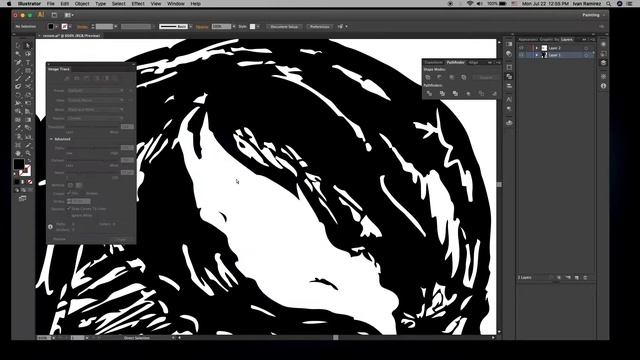
Task: Open Preset dropdown in Image Trace
Action: (96, 91)
